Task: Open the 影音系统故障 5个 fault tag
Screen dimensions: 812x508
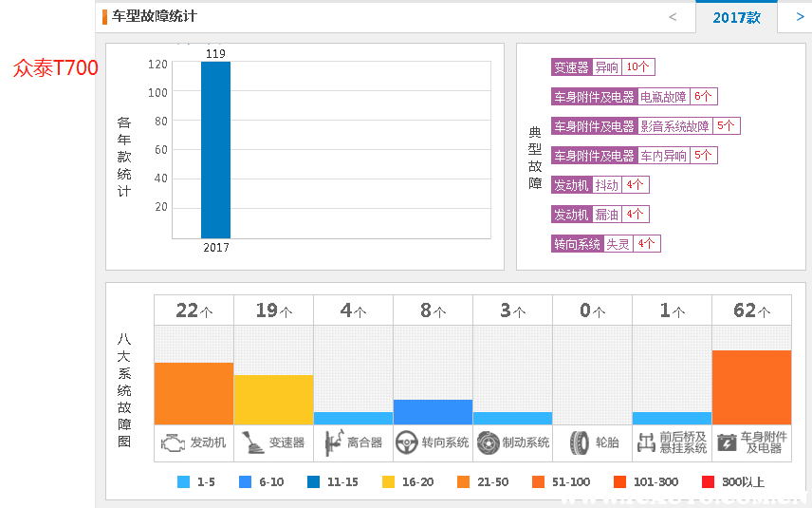Action: click(x=646, y=126)
